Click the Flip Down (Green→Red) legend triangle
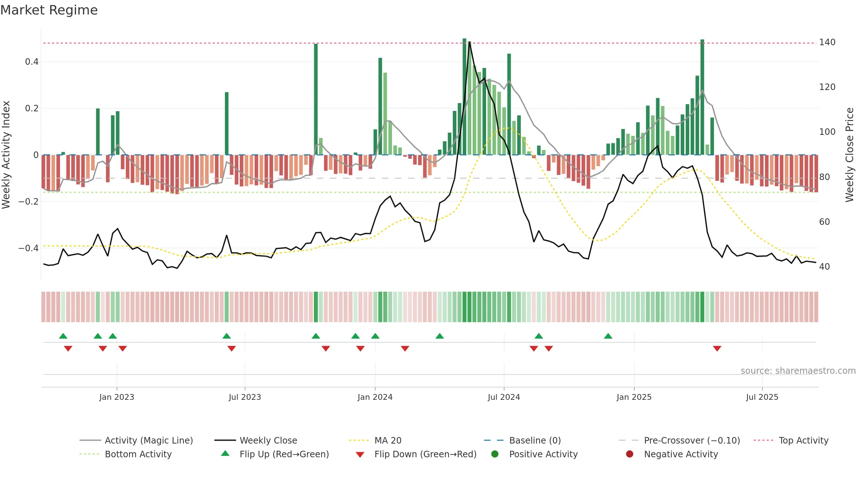The width and height of the screenshot is (868, 488). tap(360, 454)
